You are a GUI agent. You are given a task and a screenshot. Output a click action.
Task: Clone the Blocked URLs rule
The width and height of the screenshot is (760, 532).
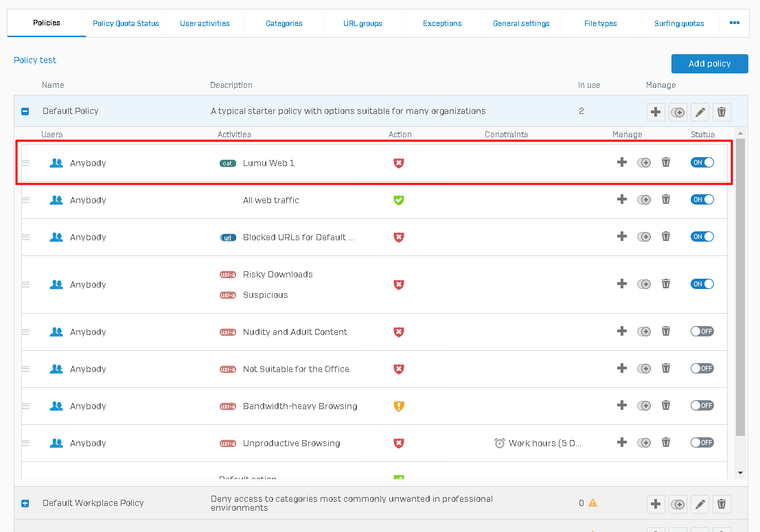point(644,238)
